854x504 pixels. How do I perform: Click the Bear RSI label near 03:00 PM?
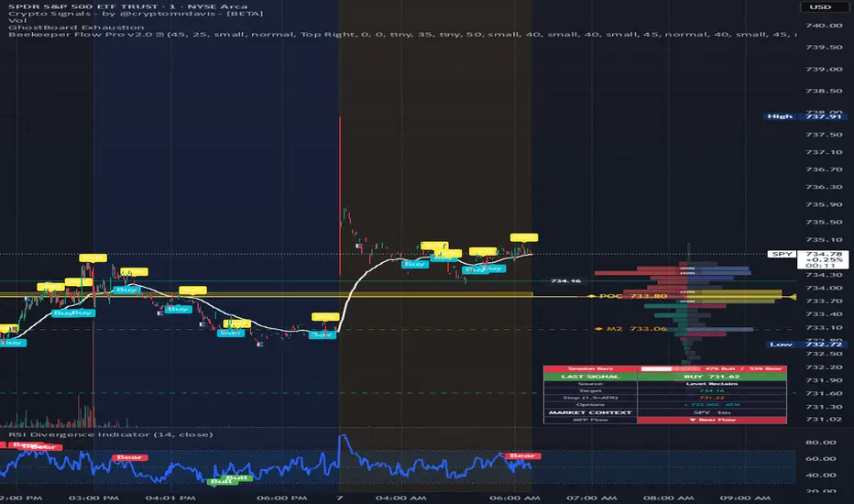[129, 457]
